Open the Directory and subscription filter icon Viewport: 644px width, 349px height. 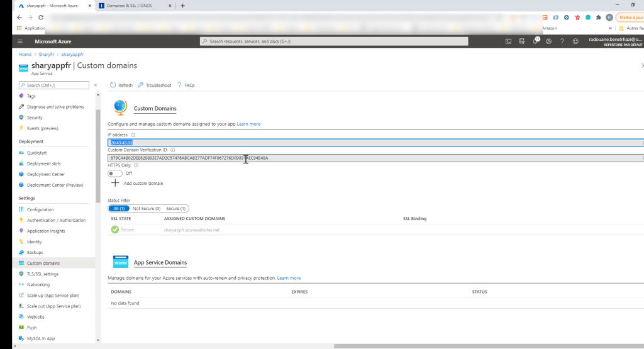pyautogui.click(x=522, y=42)
